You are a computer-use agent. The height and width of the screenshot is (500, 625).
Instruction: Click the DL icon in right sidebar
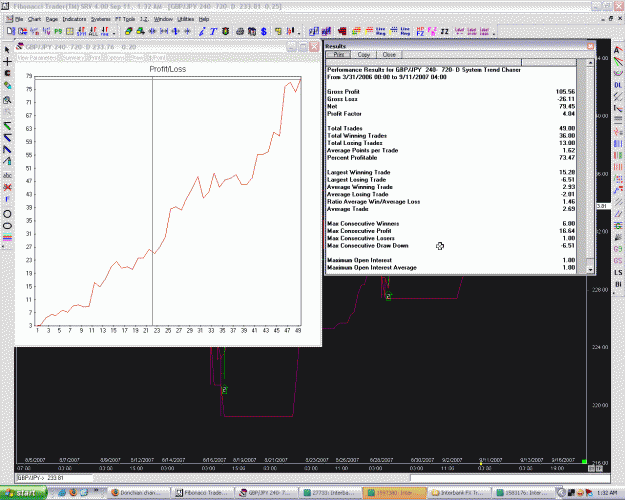point(618,85)
